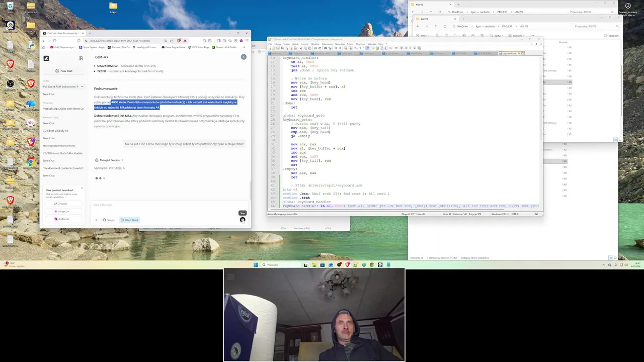Dismiss the New product launched card
The height and width of the screenshot is (362, 644).
[x=82, y=188]
